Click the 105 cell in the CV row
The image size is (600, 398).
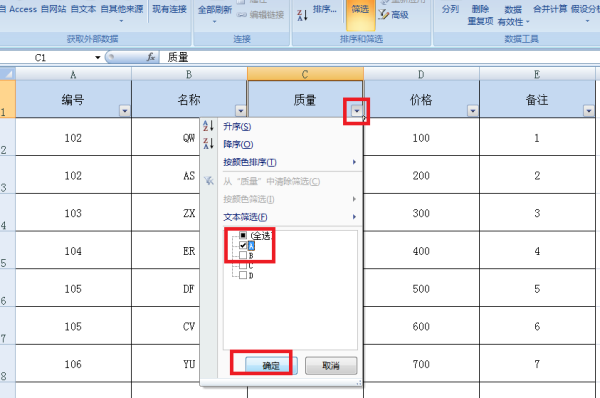click(x=73, y=326)
